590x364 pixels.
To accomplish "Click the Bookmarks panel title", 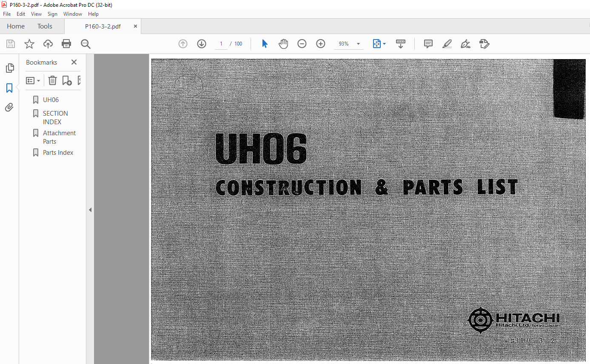I will click(41, 62).
